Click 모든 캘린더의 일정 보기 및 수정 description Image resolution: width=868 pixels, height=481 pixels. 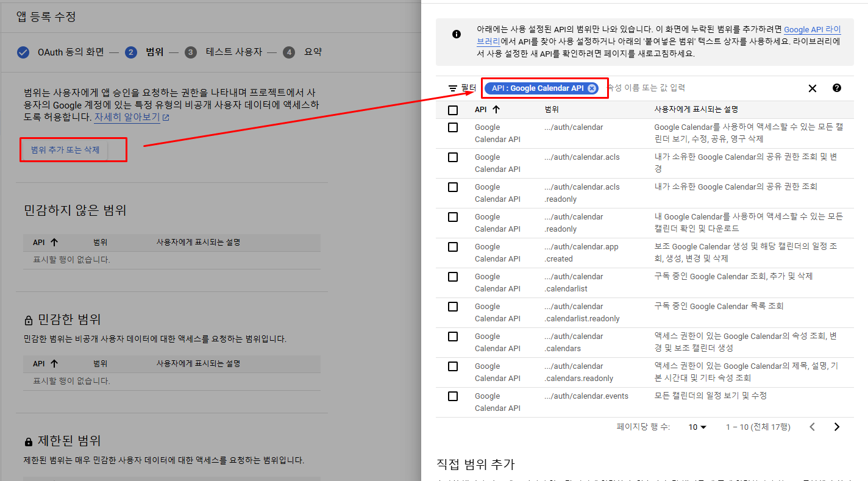pyautogui.click(x=710, y=396)
